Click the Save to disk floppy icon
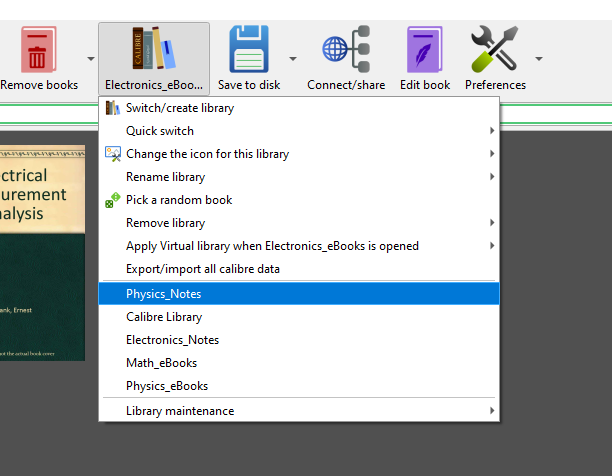The height and width of the screenshot is (476, 612). click(249, 49)
